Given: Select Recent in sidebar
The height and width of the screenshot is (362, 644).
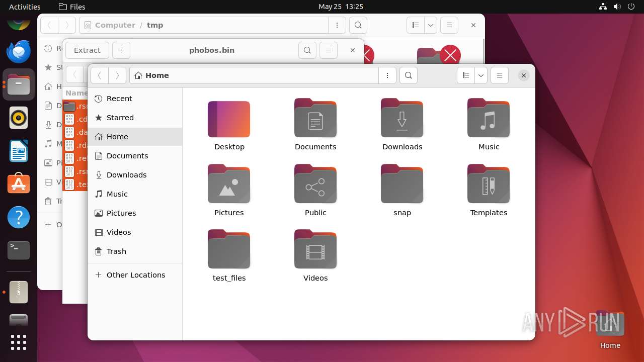Looking at the screenshot, I should click(135, 99).
